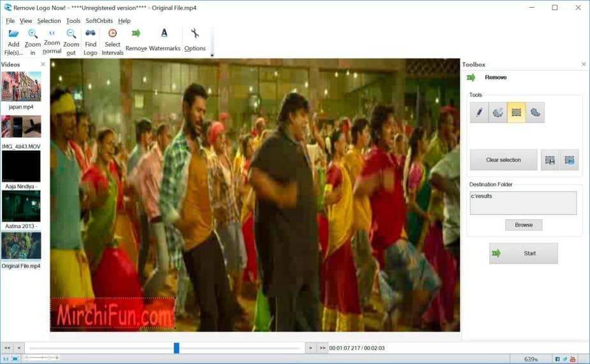Viewport: 590px width, 364px height.
Task: Click the Facebook icon in status bar
Action: (557, 359)
